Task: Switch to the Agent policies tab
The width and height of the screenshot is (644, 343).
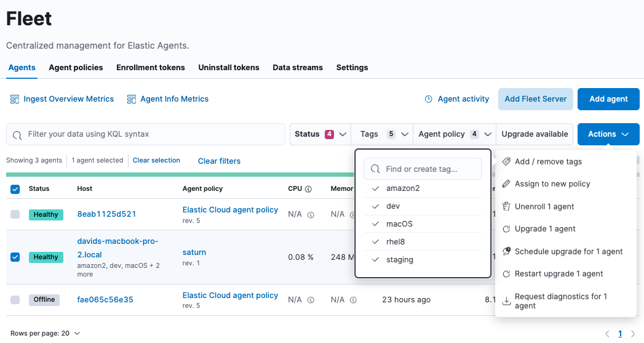Action: (x=76, y=68)
